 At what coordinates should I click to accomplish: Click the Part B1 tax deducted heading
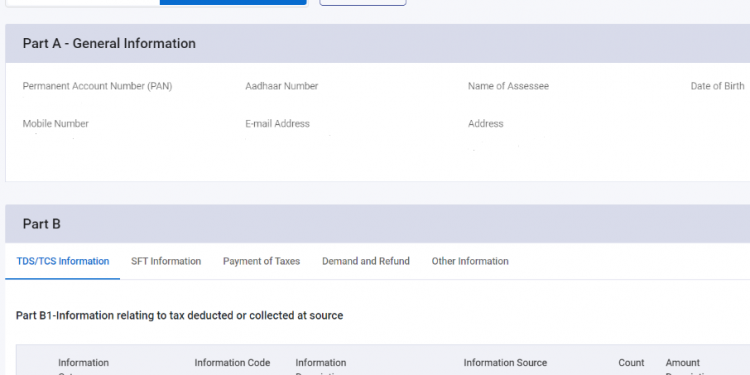pyautogui.click(x=179, y=316)
